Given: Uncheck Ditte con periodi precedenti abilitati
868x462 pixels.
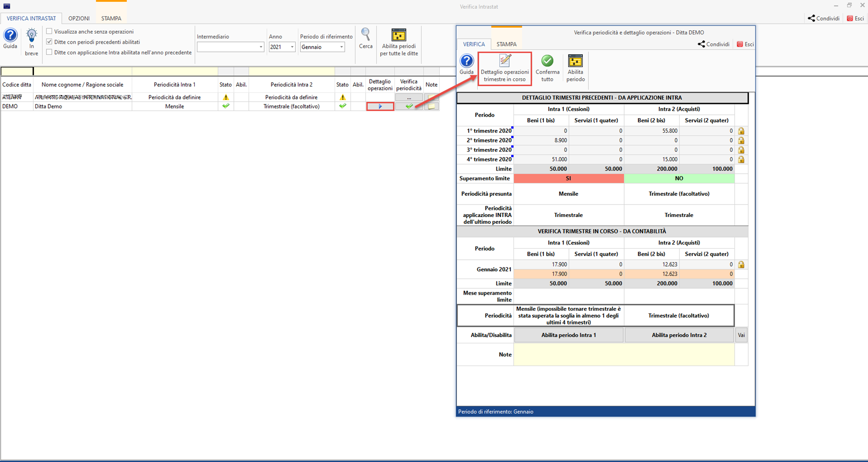Looking at the screenshot, I should (x=49, y=42).
